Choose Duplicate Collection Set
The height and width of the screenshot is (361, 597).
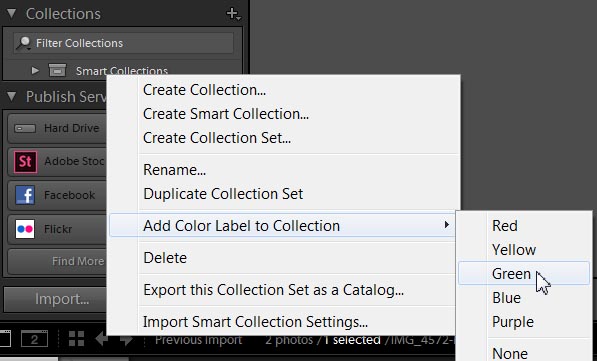click(x=284, y=194)
